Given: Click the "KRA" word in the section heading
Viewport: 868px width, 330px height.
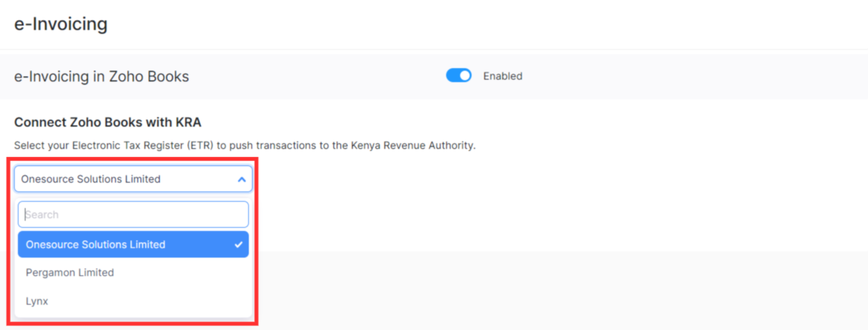Looking at the screenshot, I should [188, 122].
